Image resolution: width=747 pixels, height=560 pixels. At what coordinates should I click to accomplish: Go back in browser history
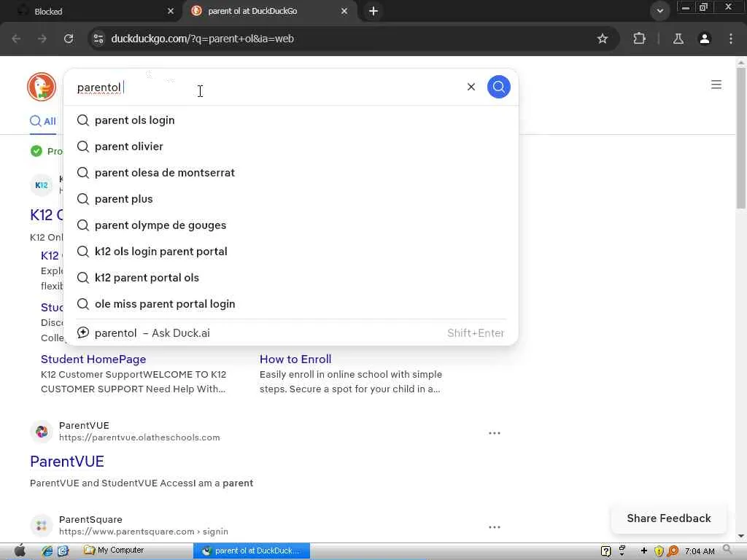click(x=16, y=39)
